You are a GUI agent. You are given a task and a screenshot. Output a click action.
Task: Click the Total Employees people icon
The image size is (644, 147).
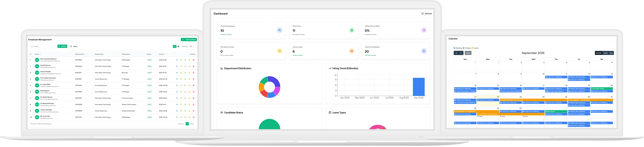click(x=280, y=30)
